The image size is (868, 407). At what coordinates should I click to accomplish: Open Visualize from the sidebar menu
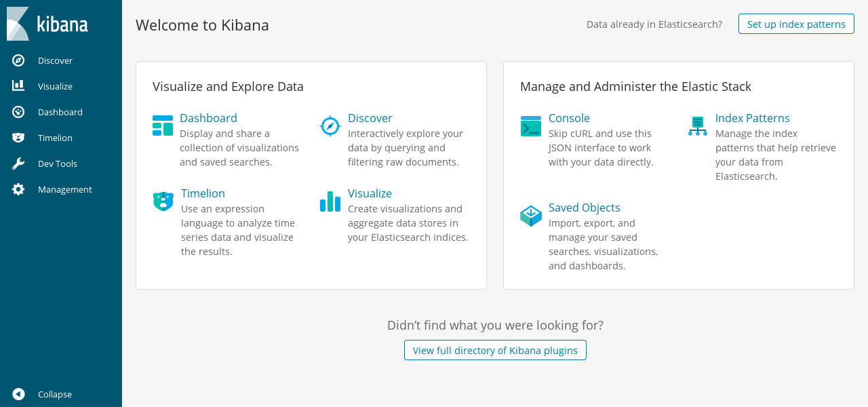click(x=55, y=86)
